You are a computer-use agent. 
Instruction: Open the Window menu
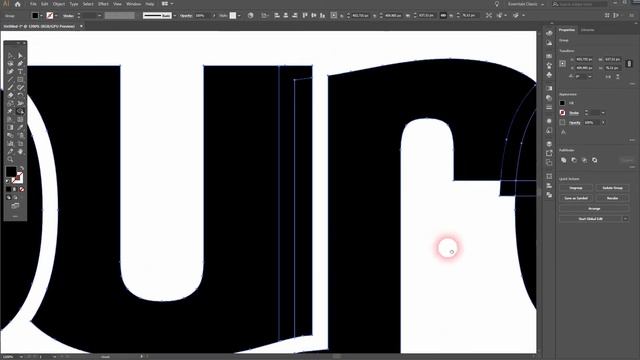point(133,4)
